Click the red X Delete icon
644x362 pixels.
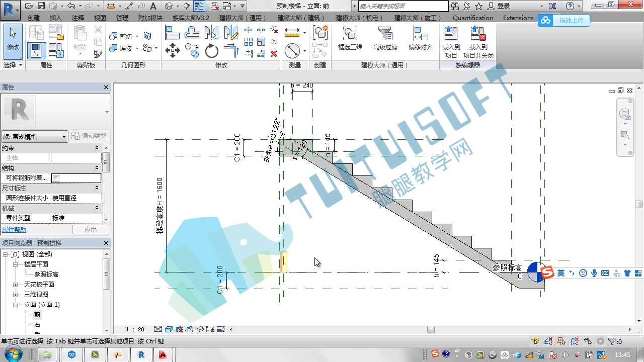pos(274,54)
